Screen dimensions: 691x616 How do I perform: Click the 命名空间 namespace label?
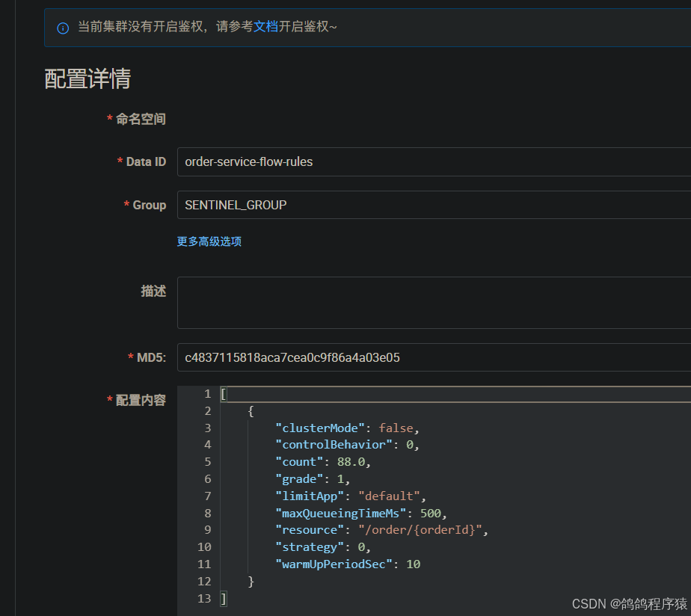pyautogui.click(x=141, y=119)
